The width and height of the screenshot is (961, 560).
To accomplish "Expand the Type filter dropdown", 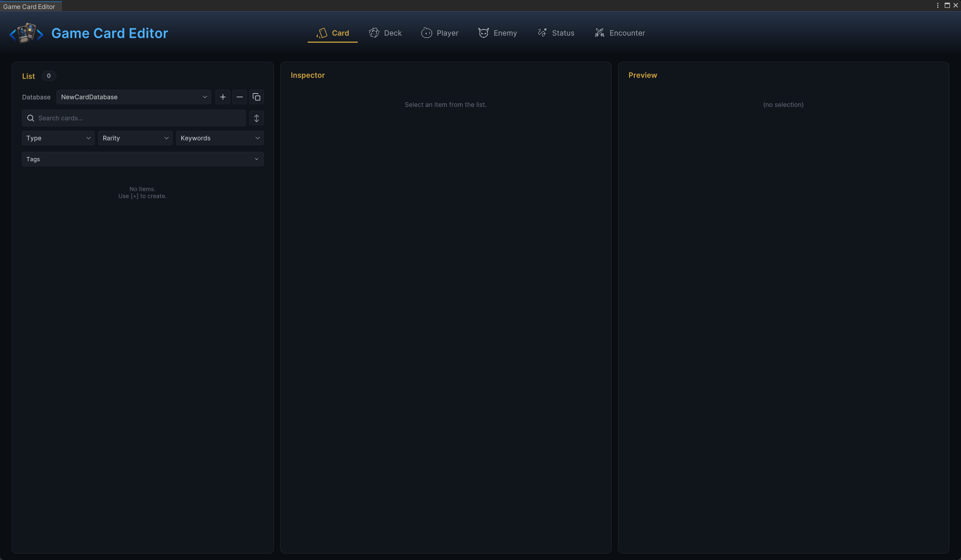I will (58, 138).
